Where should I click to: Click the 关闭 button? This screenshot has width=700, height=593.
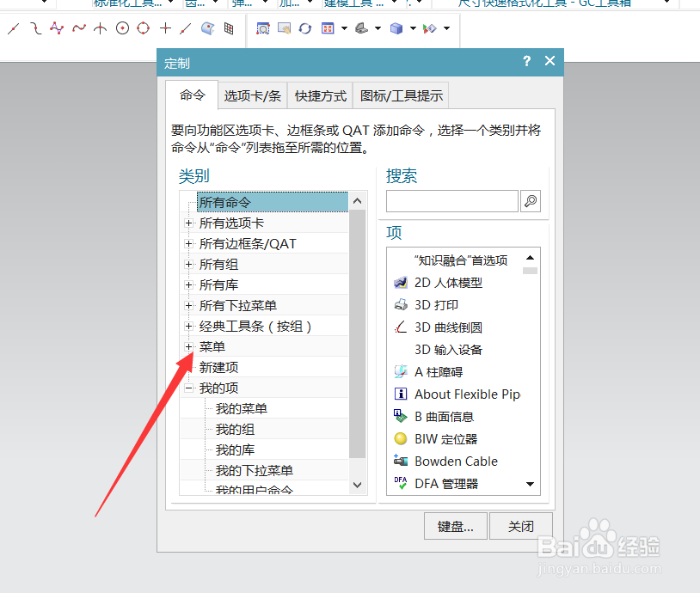click(521, 526)
